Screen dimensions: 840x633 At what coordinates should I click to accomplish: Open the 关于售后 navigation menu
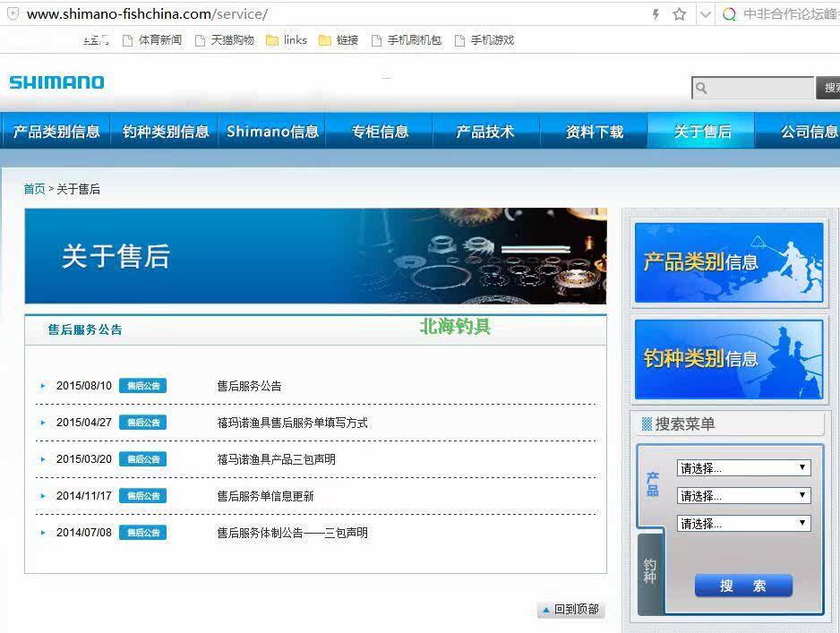click(702, 132)
